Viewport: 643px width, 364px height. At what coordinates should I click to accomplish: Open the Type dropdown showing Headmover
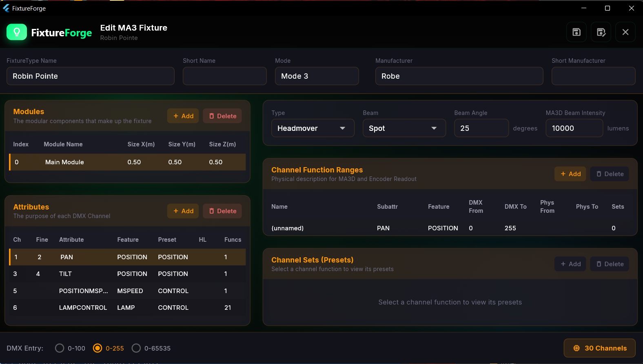click(x=313, y=128)
